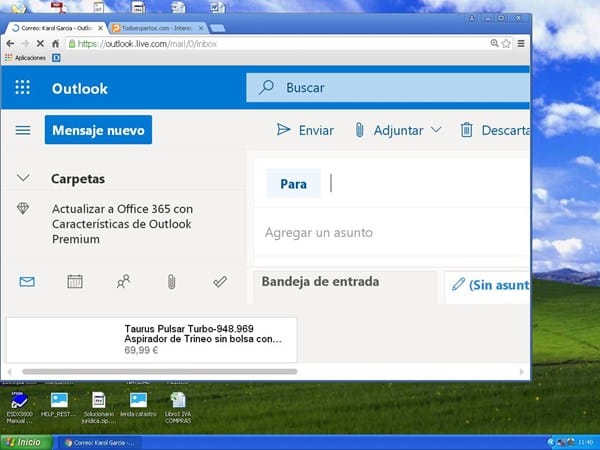The width and height of the screenshot is (600, 450).
Task: Click the Para recipients button
Action: [x=293, y=184]
